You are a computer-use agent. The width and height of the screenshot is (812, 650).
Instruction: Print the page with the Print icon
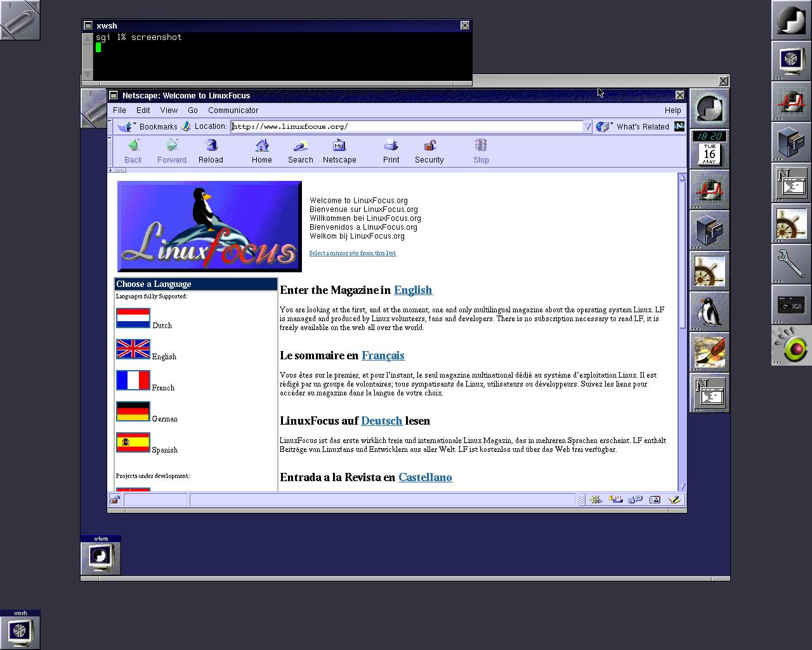tap(391, 147)
